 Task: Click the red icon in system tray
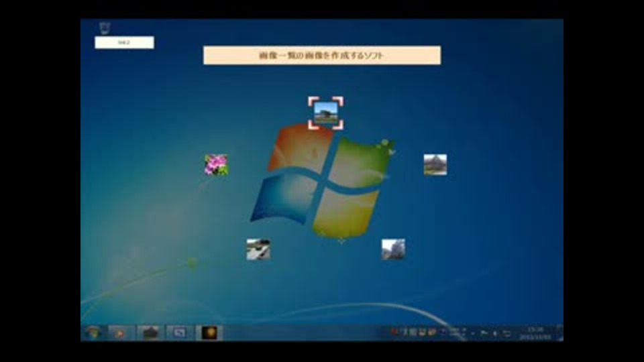click(x=394, y=332)
